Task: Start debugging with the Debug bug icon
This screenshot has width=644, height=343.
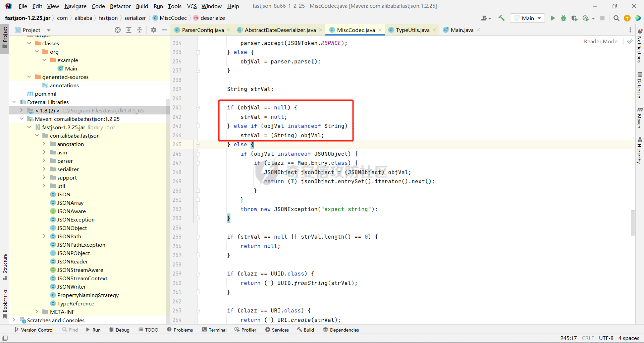Action: pos(563,18)
